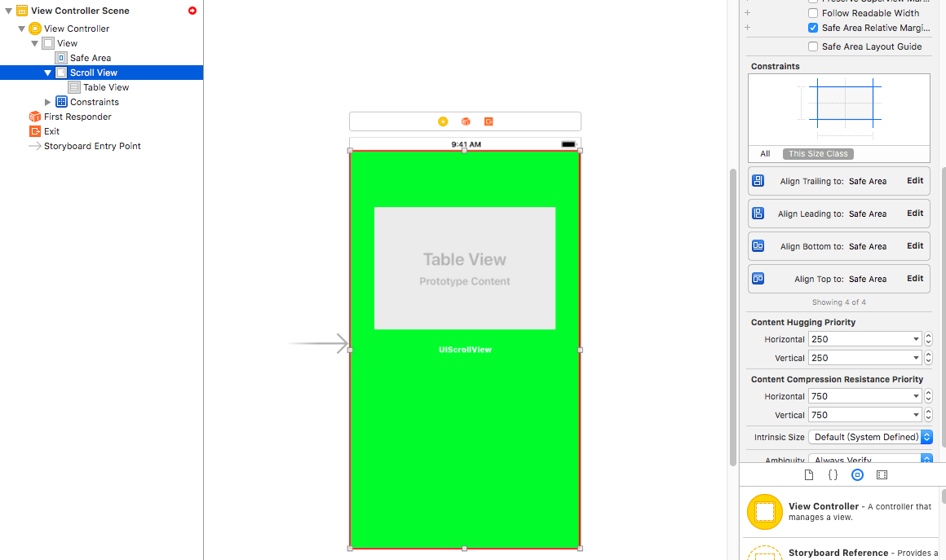Open the Code Snippet library (braces icon)
This screenshot has width=946, height=560.
click(x=833, y=474)
